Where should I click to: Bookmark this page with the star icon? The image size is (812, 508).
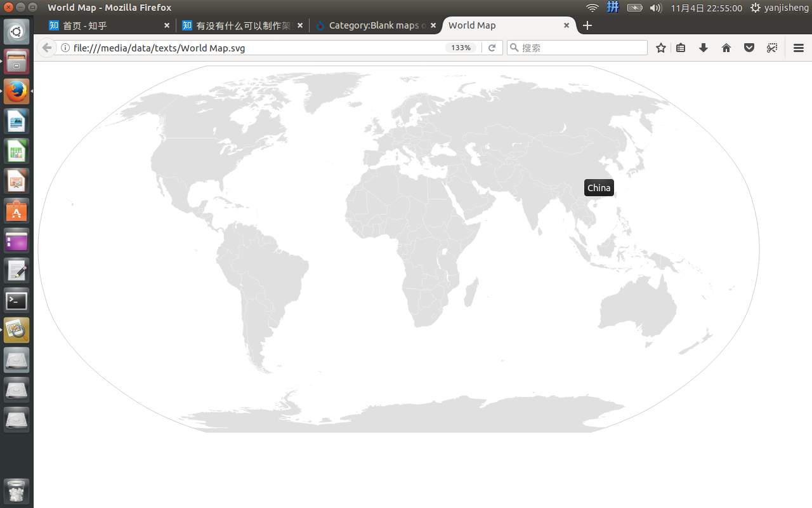coord(661,48)
